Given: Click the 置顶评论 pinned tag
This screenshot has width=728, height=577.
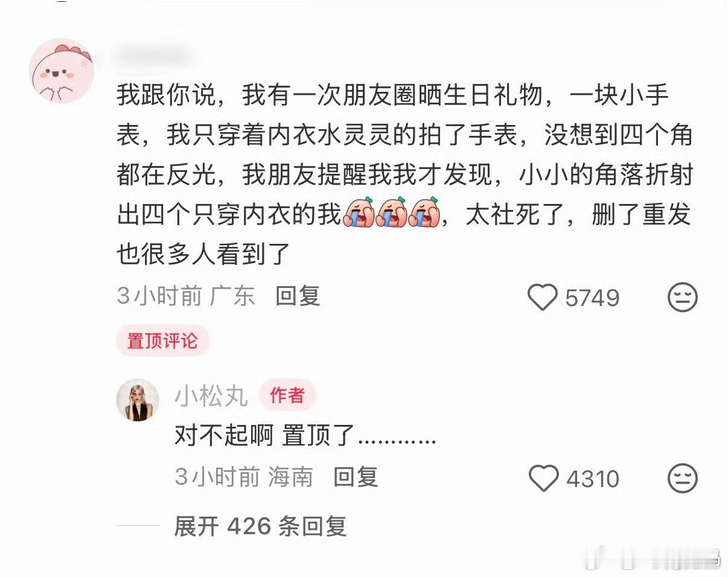Looking at the screenshot, I should coord(162,340).
